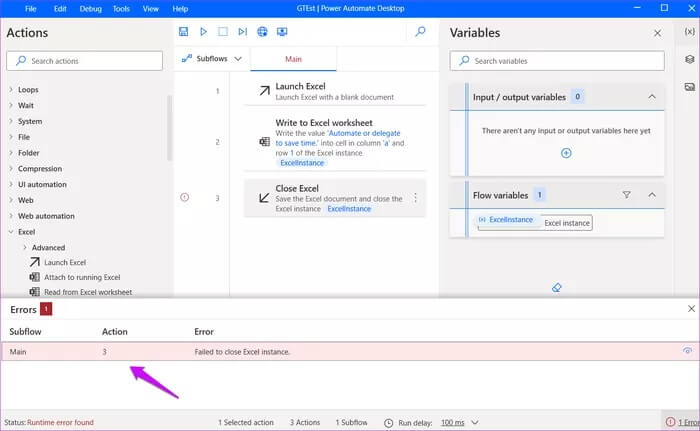Click the Save flow icon
The image size is (700, 431).
(x=184, y=32)
